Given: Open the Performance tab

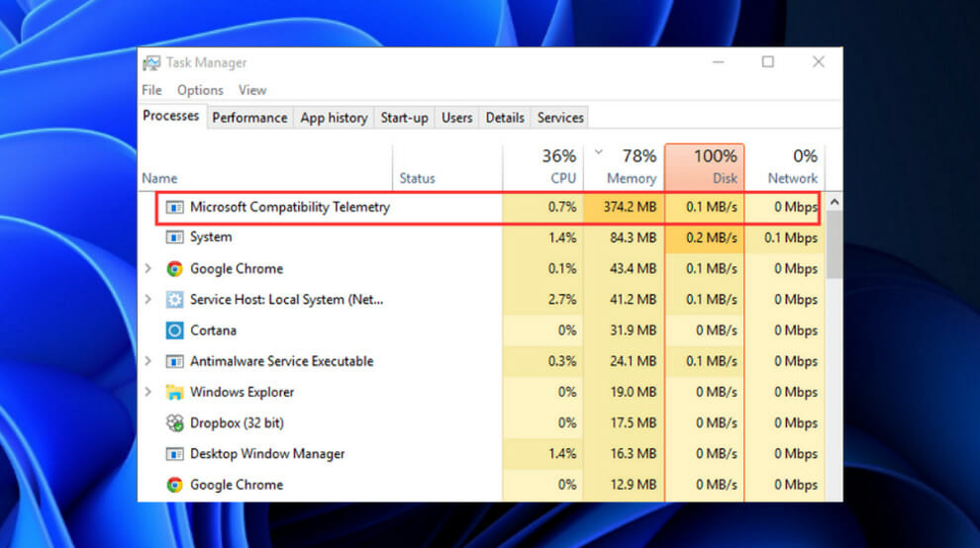Looking at the screenshot, I should click(x=249, y=118).
